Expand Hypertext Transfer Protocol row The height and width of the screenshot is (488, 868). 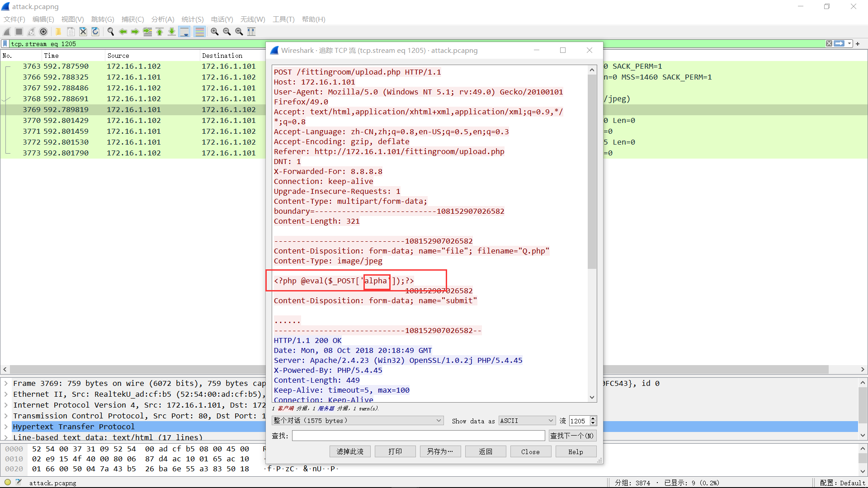click(x=6, y=427)
